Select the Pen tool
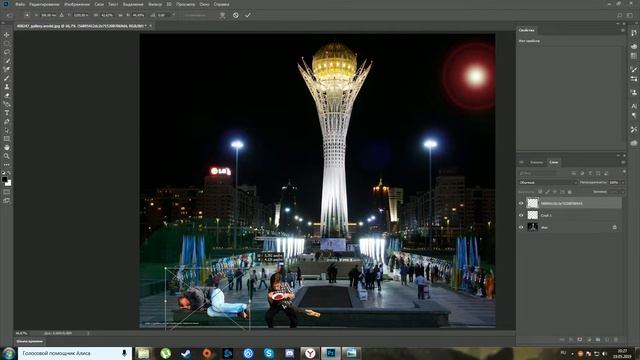 pos(7,122)
